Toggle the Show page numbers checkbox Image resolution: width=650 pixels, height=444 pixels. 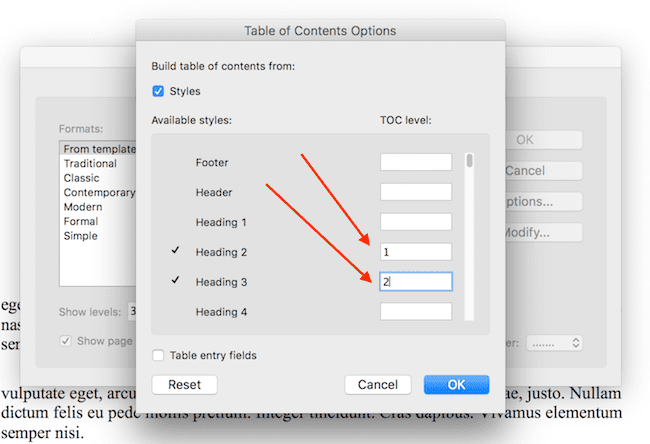67,341
